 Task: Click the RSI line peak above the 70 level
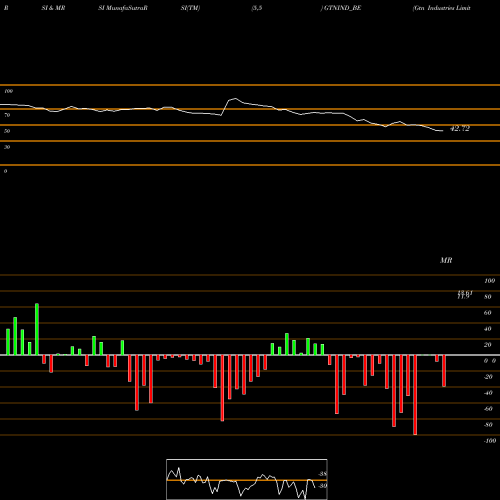click(x=235, y=99)
